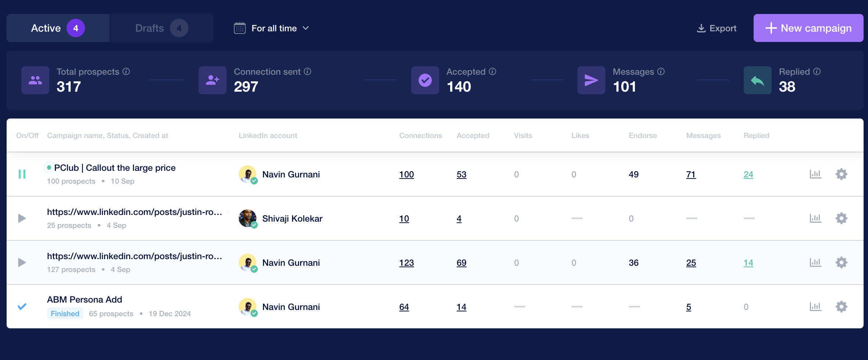Open statistics chart for PClub campaign
868x360 pixels.
point(815,174)
